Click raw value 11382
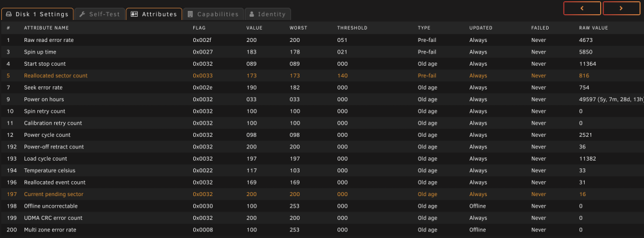Viewport: 644px width, 238px height. pyautogui.click(x=587, y=159)
